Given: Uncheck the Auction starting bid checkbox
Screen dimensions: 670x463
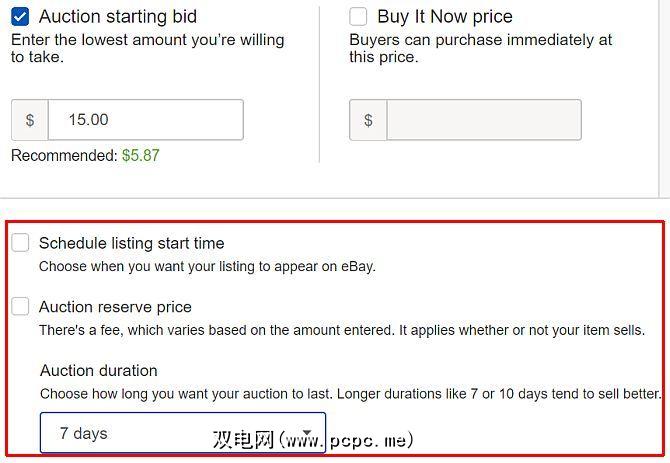Looking at the screenshot, I should point(20,16).
